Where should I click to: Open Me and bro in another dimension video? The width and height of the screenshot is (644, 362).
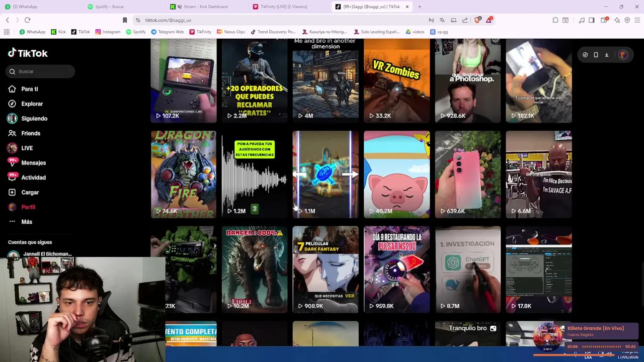326,80
